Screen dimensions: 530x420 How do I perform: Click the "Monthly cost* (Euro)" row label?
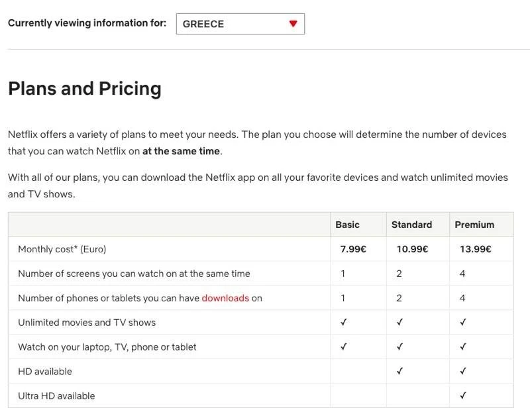coord(62,249)
